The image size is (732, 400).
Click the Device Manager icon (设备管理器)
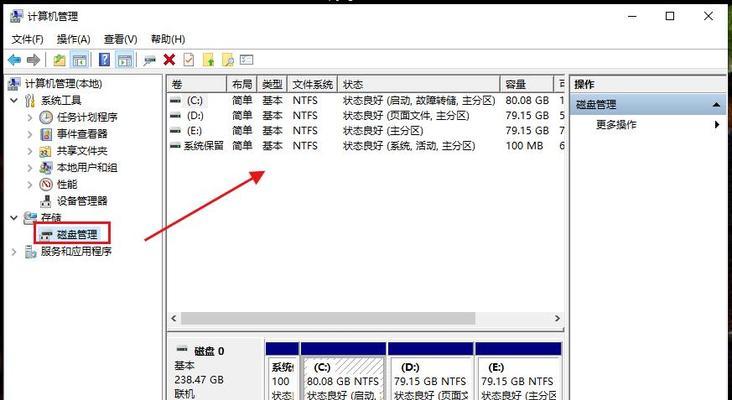coord(46,201)
